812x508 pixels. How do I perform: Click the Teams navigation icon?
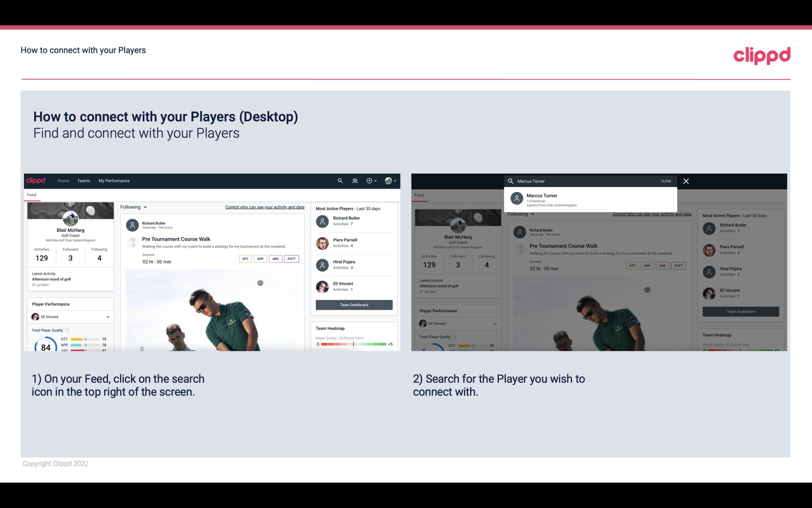(84, 180)
